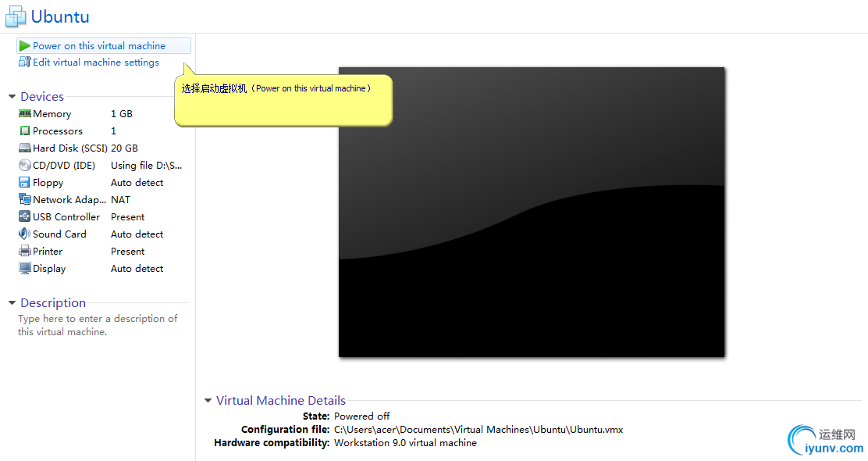Select the CD/DVD (IDE) drive icon
The height and width of the screenshot is (461, 868).
tap(24, 165)
